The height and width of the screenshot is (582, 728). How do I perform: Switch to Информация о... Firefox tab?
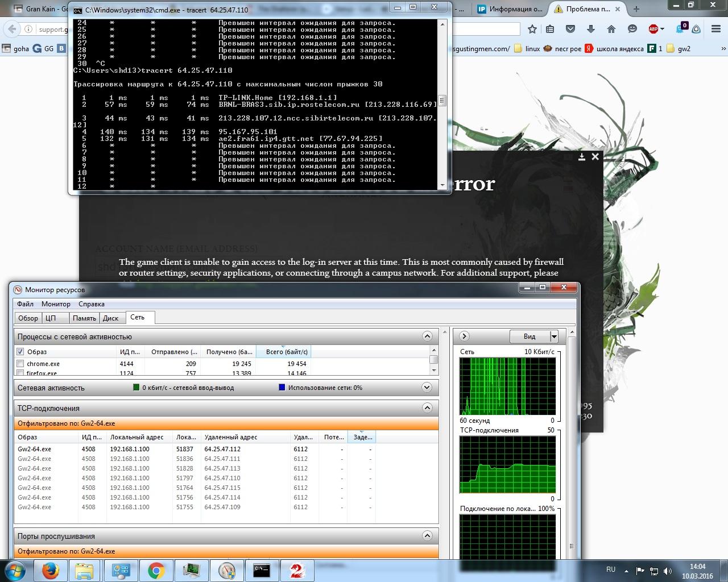(x=510, y=9)
